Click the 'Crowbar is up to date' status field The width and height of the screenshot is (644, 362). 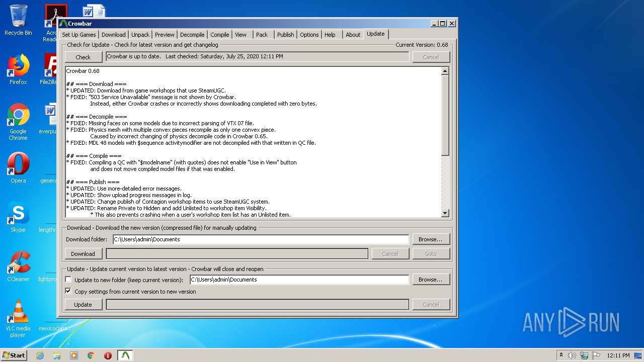[258, 56]
